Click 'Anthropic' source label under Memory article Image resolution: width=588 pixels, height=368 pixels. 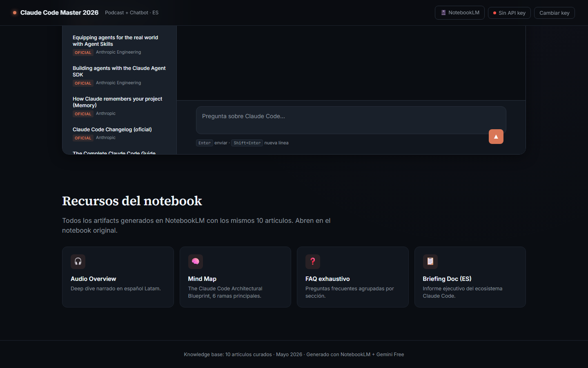click(106, 114)
